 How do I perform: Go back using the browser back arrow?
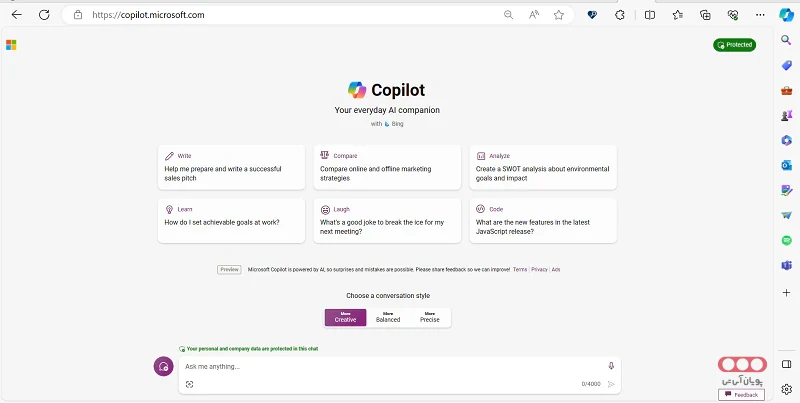(x=17, y=15)
